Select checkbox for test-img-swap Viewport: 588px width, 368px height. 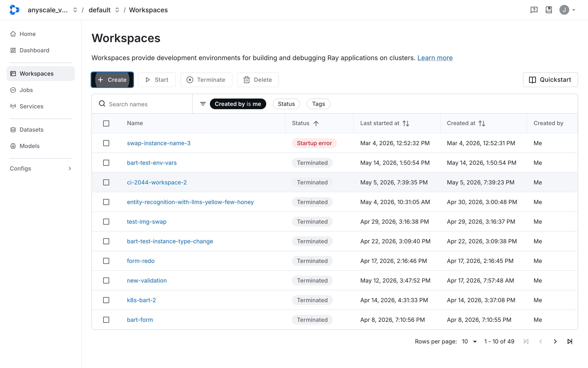click(x=106, y=222)
